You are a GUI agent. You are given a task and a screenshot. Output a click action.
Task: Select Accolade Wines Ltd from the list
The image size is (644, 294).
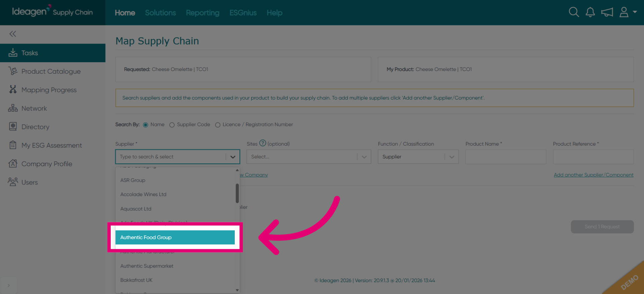point(175,194)
